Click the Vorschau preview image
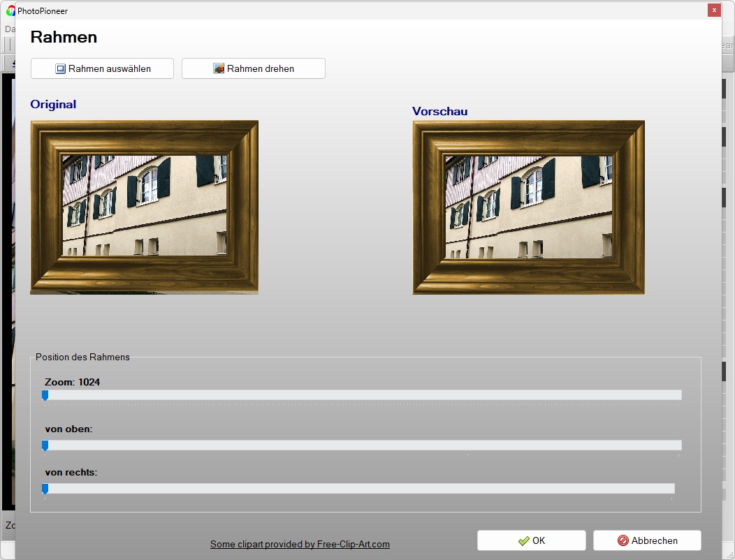Image resolution: width=735 pixels, height=560 pixels. click(x=529, y=207)
